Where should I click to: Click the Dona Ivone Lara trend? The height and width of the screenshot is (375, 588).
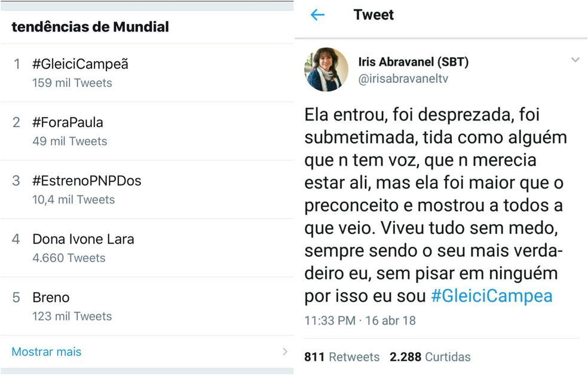tap(83, 239)
